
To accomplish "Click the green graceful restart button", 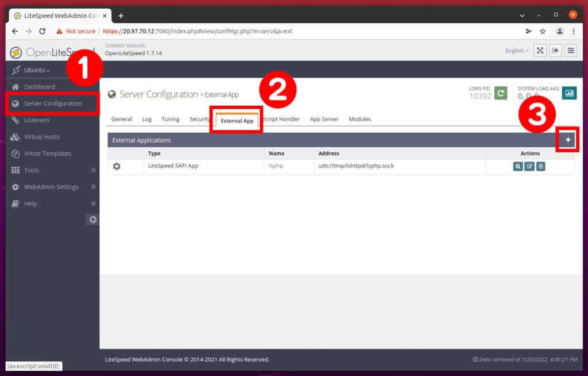I will click(x=501, y=93).
